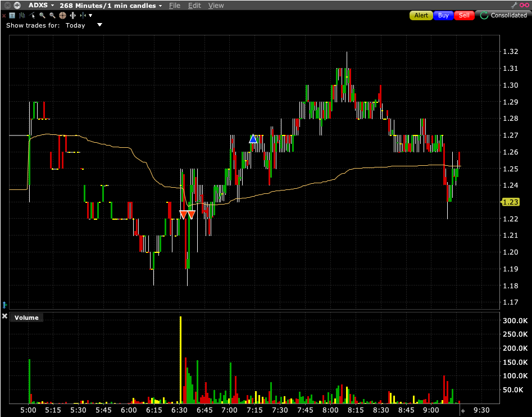Expand the Show trades for Today dropdown
The height and width of the screenshot is (417, 532).
tap(99, 25)
